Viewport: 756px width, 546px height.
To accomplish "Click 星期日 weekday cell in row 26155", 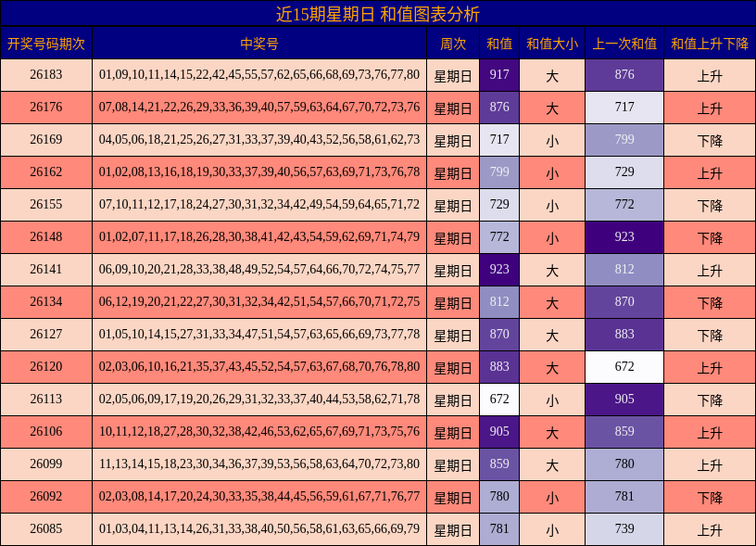I will pyautogui.click(x=453, y=205).
